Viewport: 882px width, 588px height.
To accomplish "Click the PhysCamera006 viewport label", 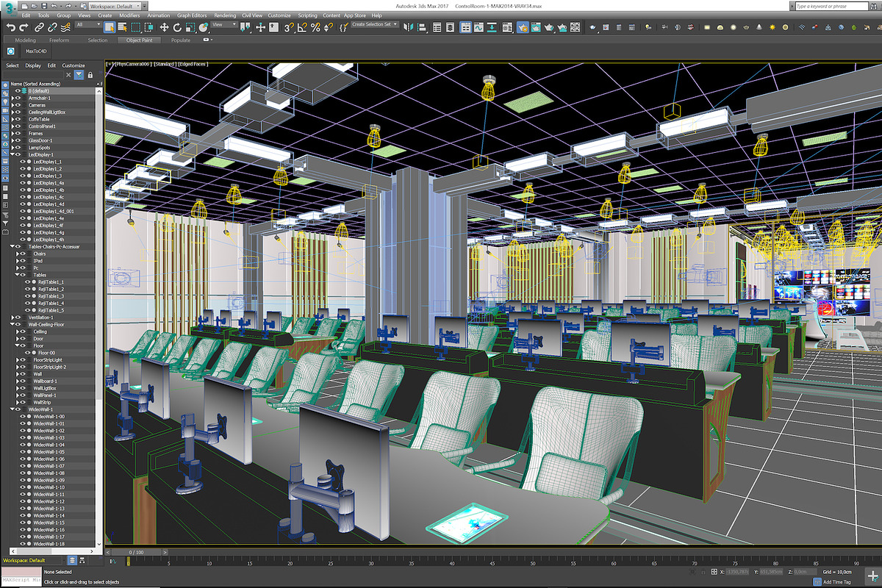I will coord(132,64).
